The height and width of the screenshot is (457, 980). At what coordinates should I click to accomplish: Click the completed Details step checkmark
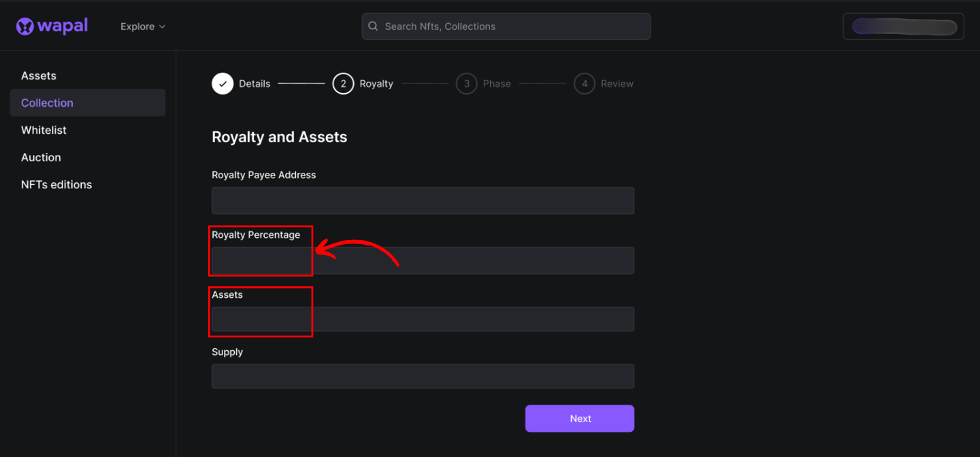[223, 84]
